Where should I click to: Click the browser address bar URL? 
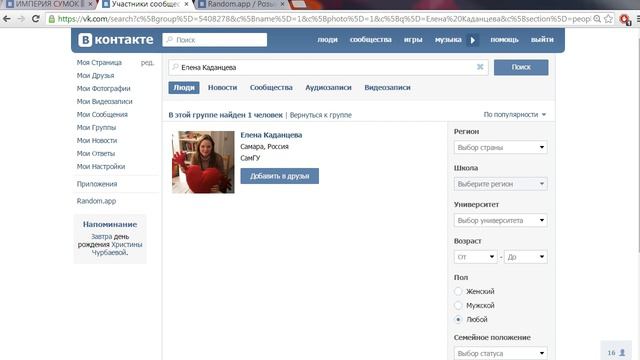click(324, 19)
